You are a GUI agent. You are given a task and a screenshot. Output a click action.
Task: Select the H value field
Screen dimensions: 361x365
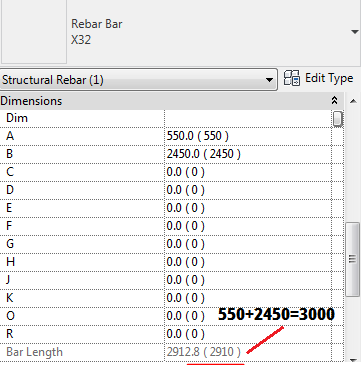[248, 262]
